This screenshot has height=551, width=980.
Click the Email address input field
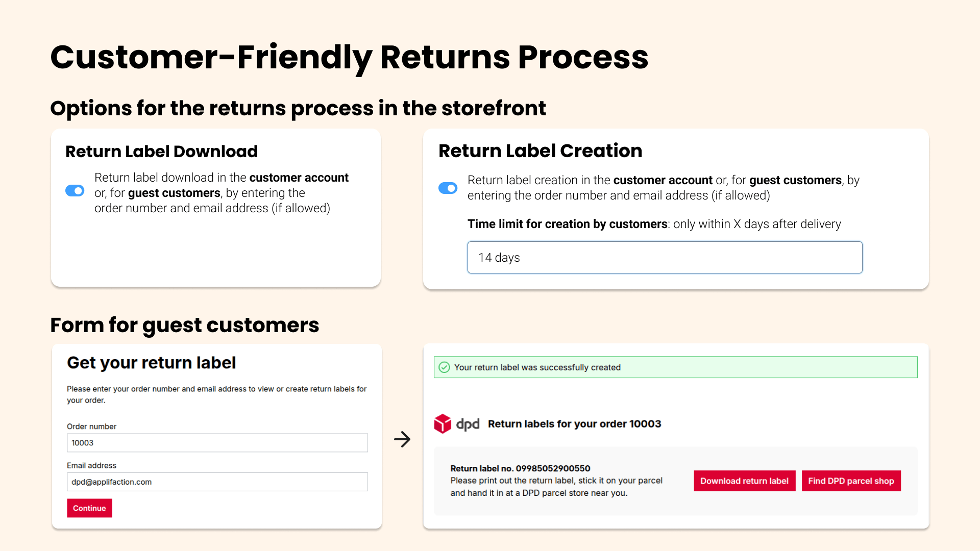click(x=217, y=482)
